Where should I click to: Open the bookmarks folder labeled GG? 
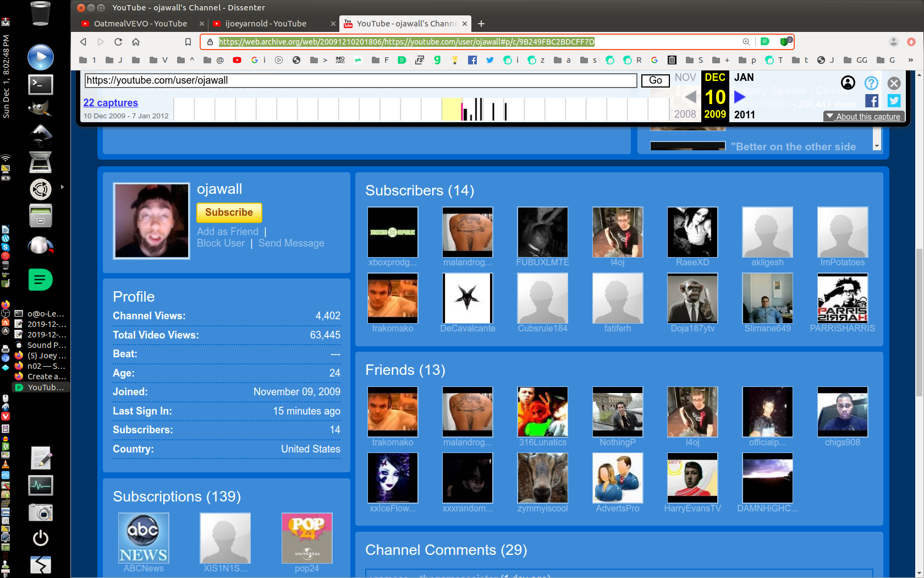tap(855, 60)
